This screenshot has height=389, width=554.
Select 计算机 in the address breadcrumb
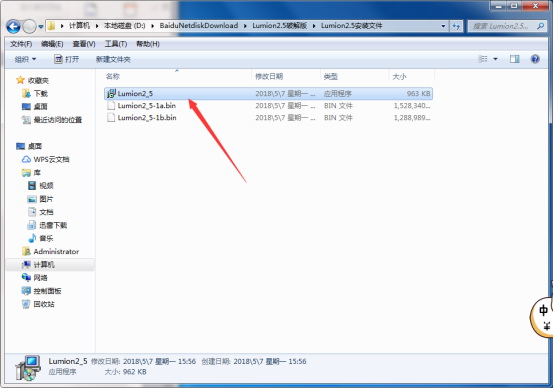[79, 26]
